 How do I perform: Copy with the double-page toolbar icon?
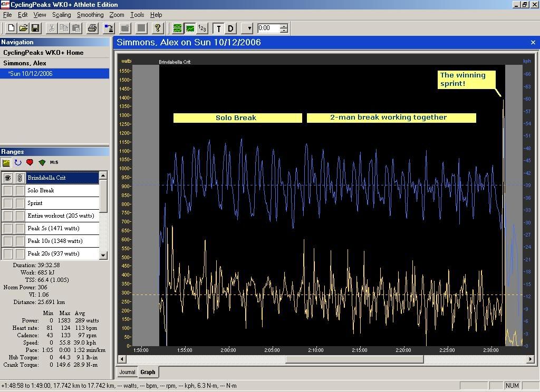click(x=64, y=28)
